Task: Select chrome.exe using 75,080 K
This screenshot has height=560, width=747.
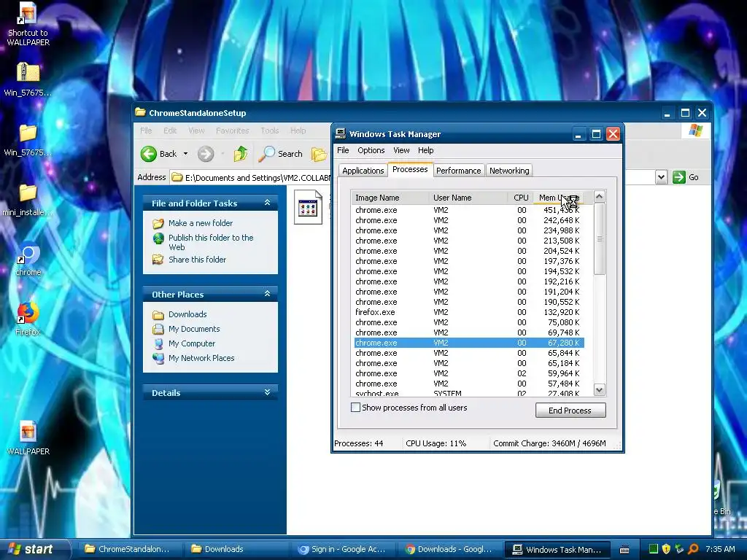Action: tap(469, 322)
